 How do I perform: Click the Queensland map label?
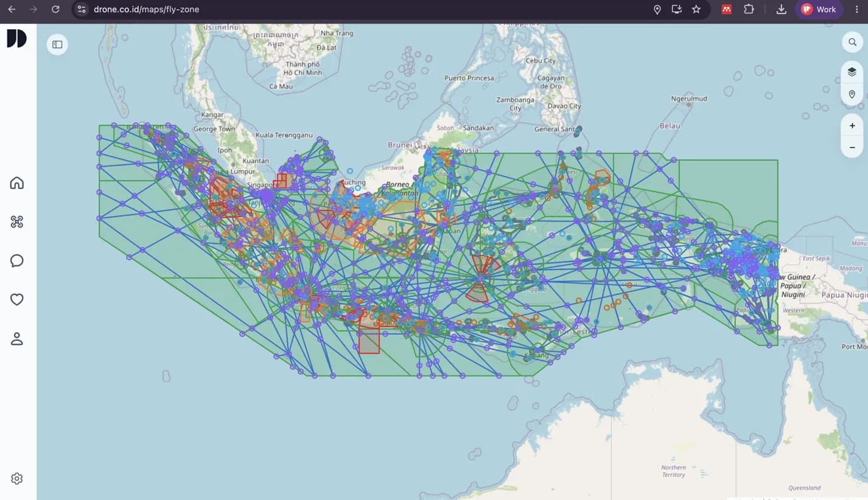[804, 488]
